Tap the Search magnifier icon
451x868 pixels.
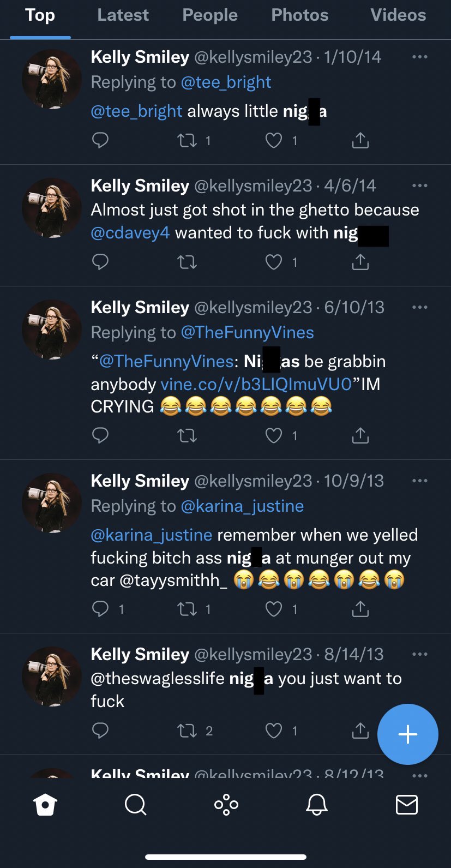135,805
